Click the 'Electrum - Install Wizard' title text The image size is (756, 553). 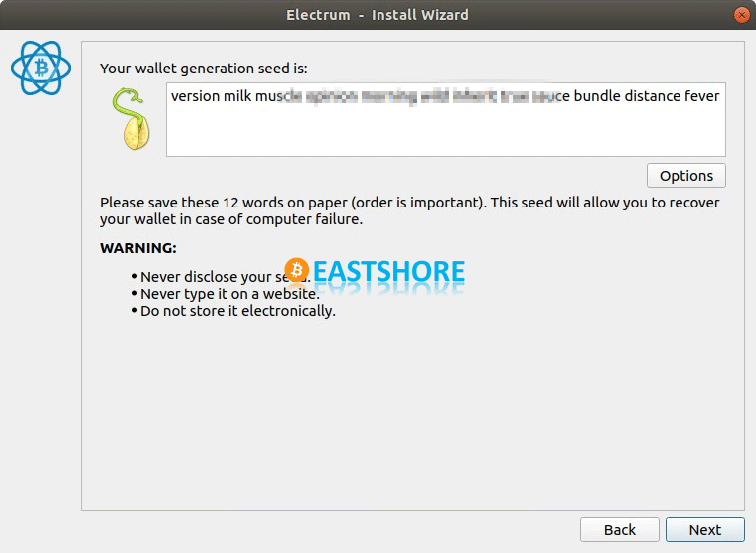point(378,15)
